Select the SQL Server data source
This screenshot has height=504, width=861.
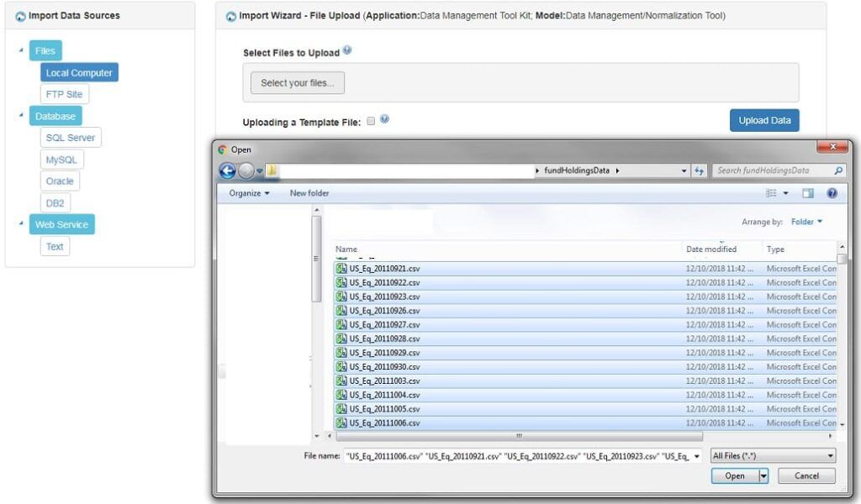(71, 138)
